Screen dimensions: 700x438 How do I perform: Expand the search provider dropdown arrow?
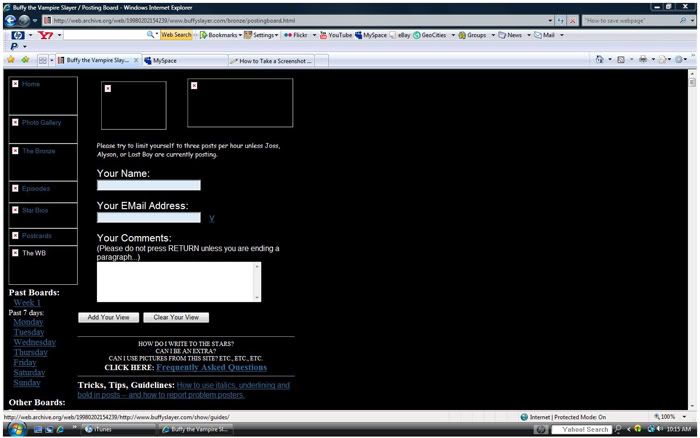coord(692,21)
